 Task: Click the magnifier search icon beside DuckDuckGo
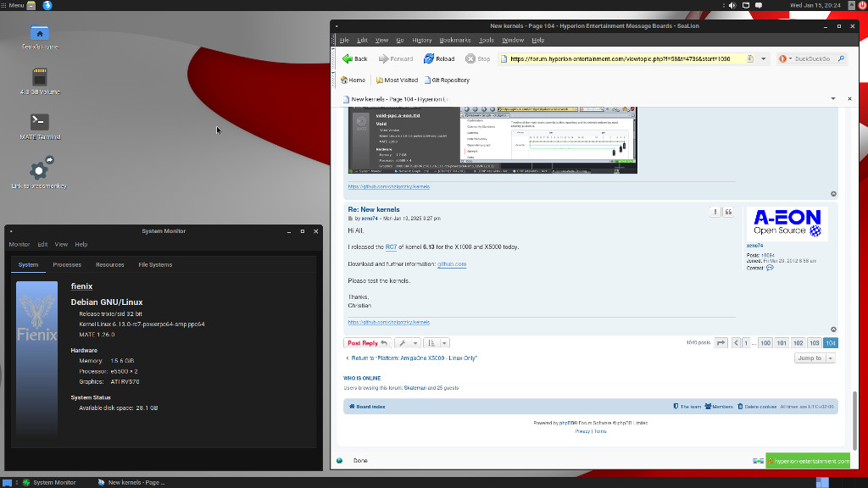841,58
